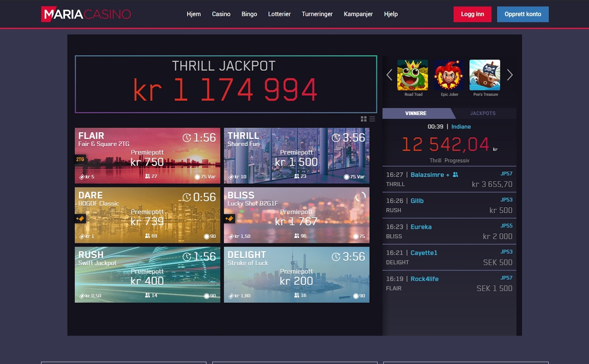This screenshot has height=364, width=589.
Task: Open winner Eureka's profile link
Action: 421,227
